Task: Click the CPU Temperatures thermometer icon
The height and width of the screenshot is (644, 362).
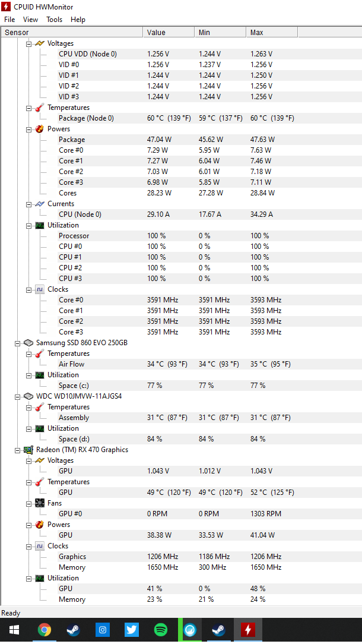Action: 40,108
